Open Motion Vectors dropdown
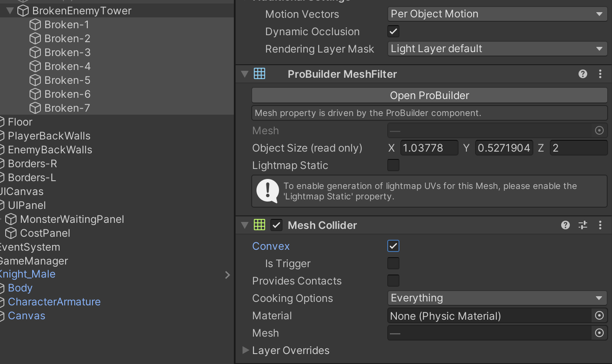 point(497,14)
